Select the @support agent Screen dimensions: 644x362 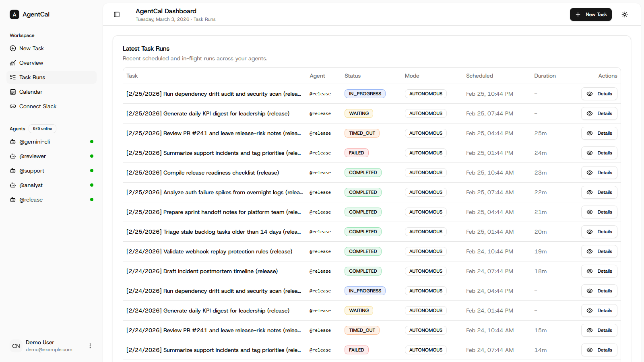tap(52, 171)
